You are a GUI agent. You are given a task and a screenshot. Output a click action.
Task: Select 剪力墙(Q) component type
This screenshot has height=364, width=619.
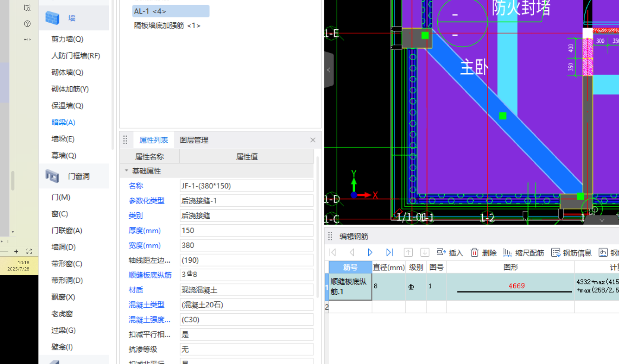pos(67,39)
